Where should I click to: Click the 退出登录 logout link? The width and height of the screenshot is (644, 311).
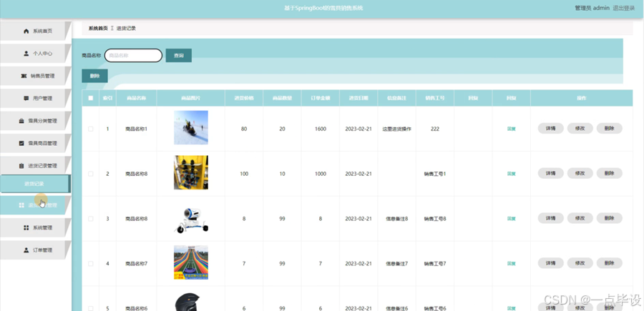tap(624, 8)
